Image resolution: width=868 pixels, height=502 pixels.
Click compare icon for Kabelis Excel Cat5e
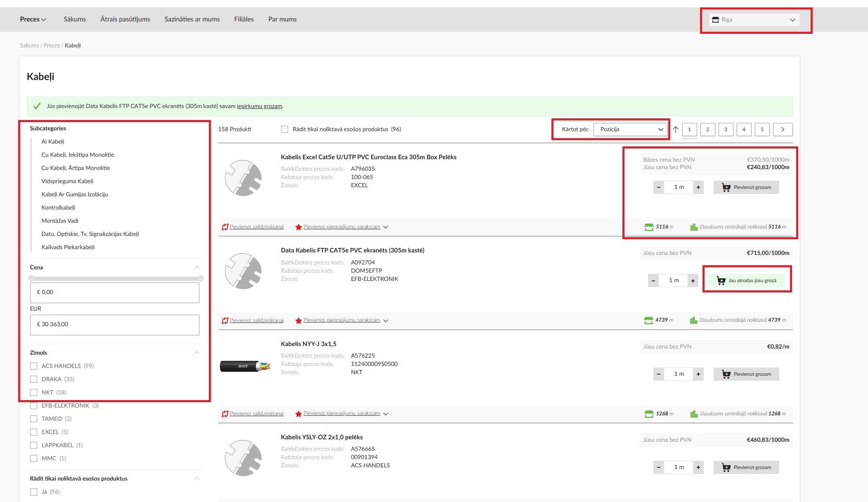[225, 227]
